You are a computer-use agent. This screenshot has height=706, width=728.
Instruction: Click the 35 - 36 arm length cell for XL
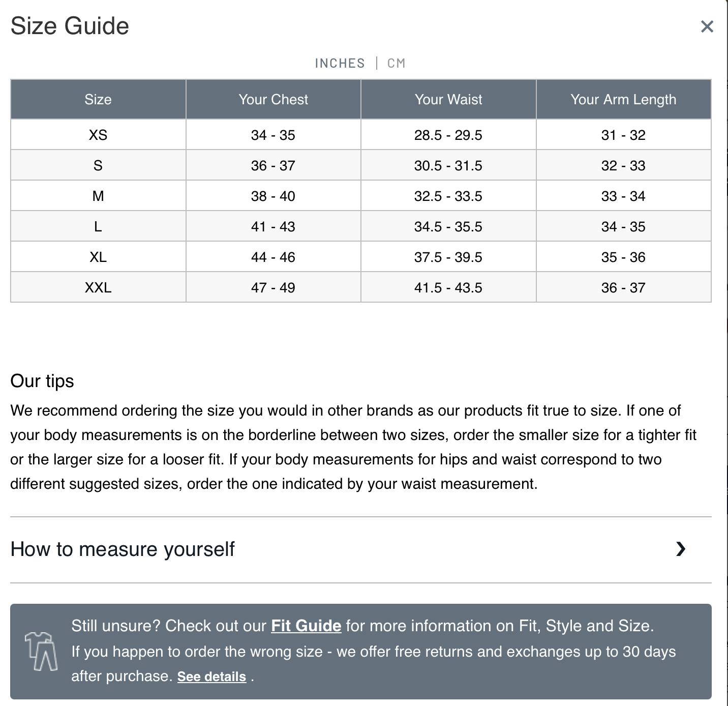pos(623,257)
